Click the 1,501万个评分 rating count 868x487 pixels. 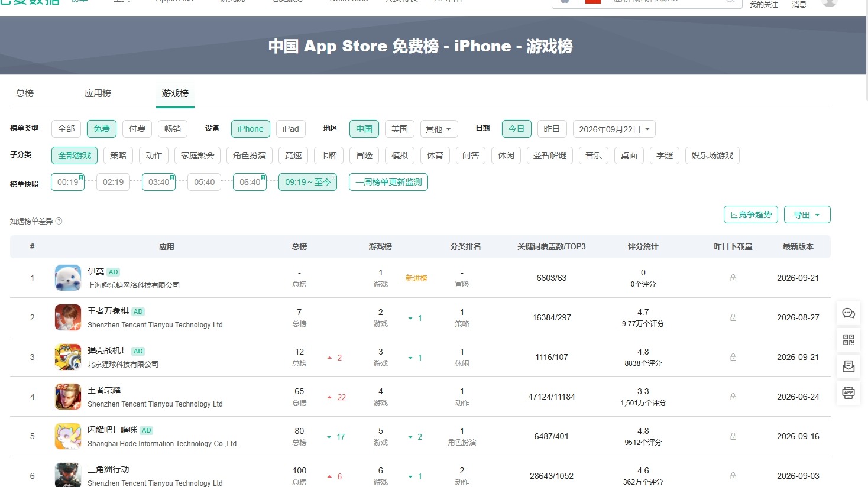pos(643,403)
